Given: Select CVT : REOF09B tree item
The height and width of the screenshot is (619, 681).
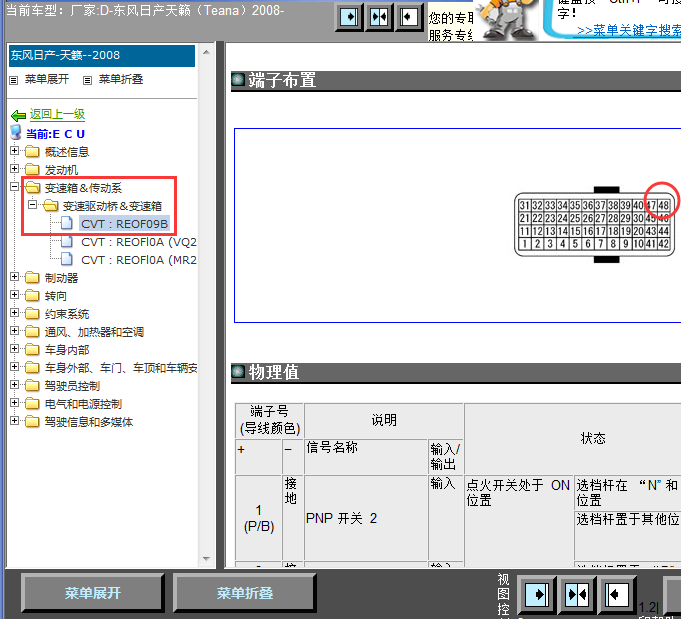Looking at the screenshot, I should point(124,224).
